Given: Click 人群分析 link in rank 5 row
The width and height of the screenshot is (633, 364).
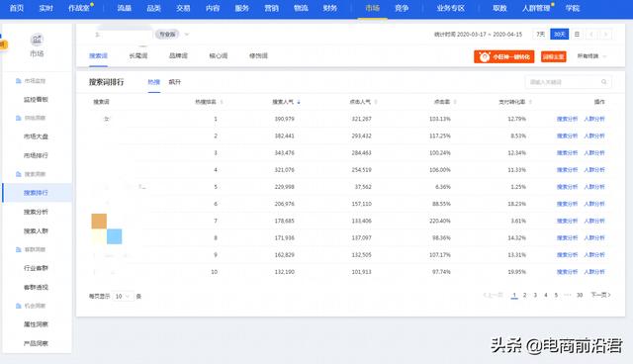Looking at the screenshot, I should [x=594, y=187].
